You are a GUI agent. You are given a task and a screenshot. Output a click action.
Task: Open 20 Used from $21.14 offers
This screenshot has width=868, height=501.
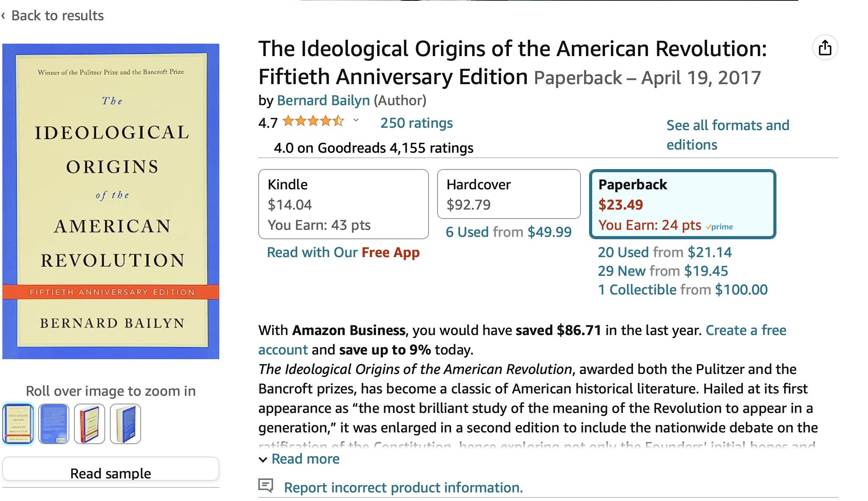pyautogui.click(x=665, y=252)
